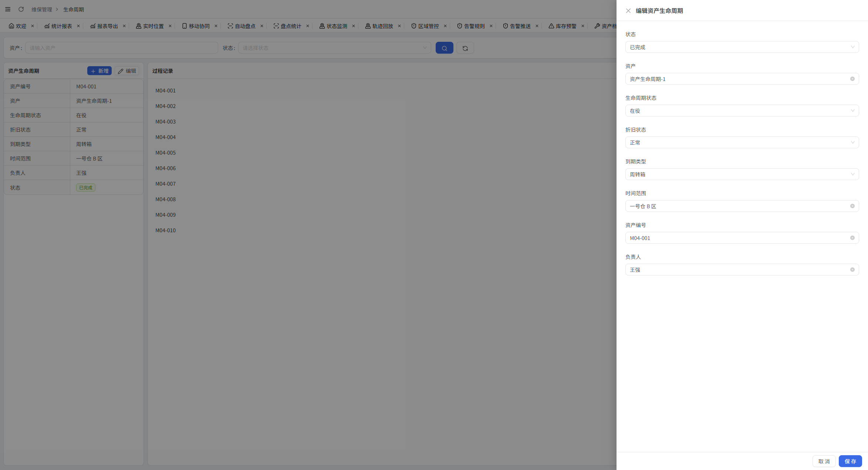The height and width of the screenshot is (470, 868).
Task: Close the 欢迎 tab
Action: click(x=33, y=26)
